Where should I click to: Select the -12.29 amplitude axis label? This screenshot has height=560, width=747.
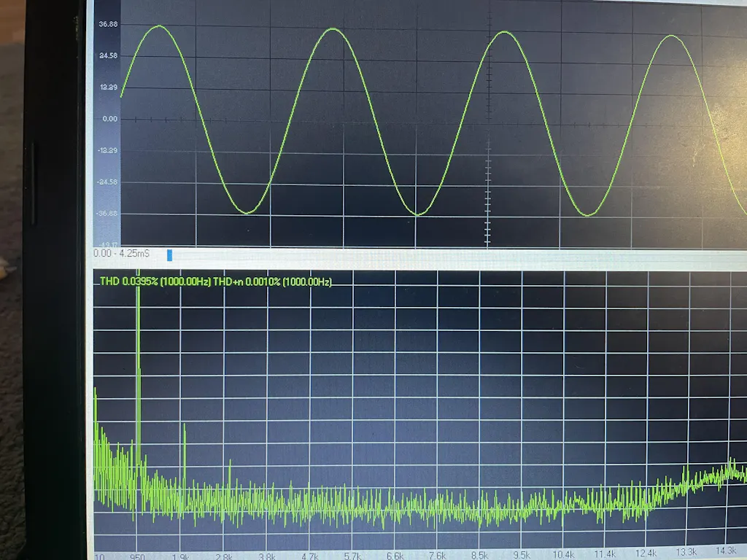(x=107, y=151)
